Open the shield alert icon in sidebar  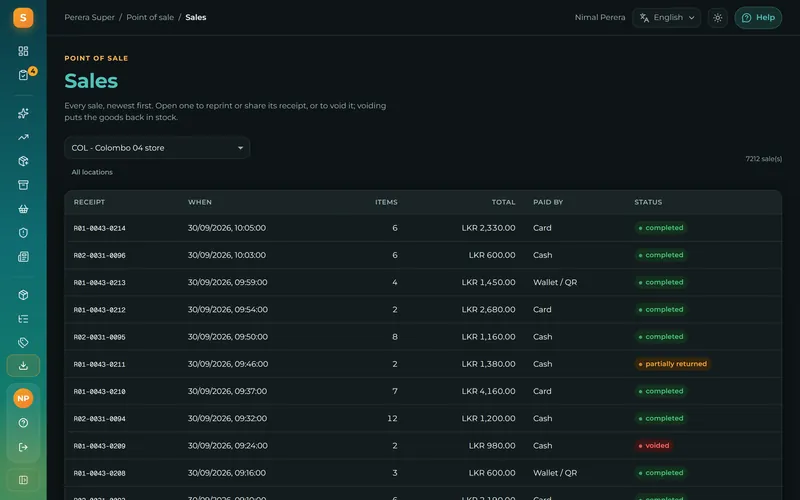coord(23,233)
